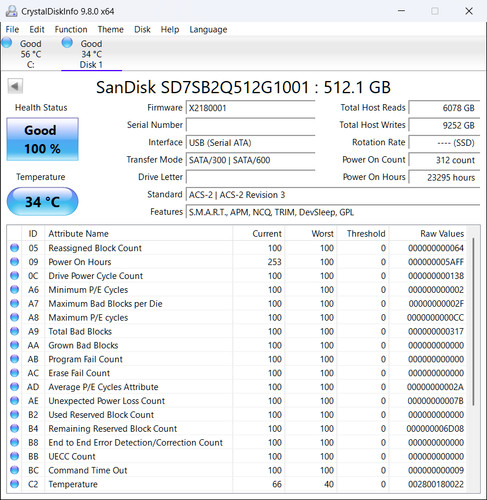Click the previous disk arrow button
This screenshot has width=487, height=500.
15,86
